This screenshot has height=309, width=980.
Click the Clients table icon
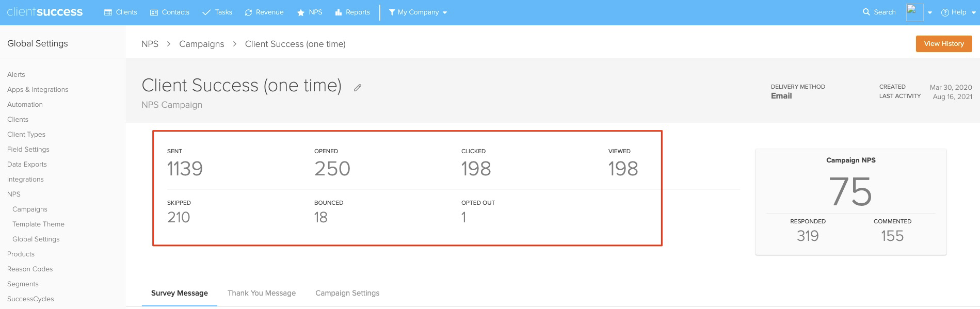[x=108, y=12]
